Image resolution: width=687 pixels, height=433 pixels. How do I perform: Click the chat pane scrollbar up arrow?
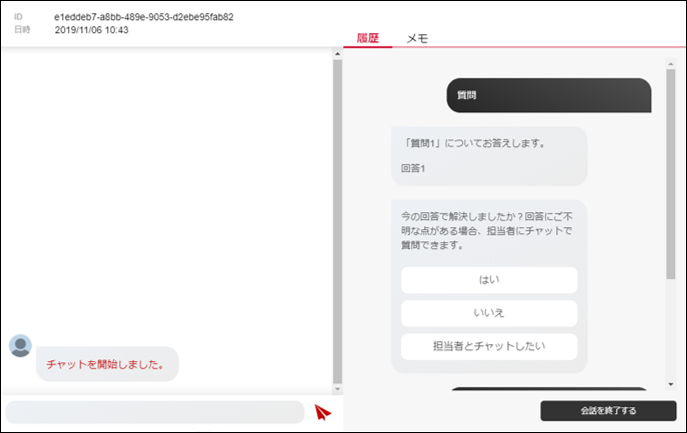tap(337, 54)
